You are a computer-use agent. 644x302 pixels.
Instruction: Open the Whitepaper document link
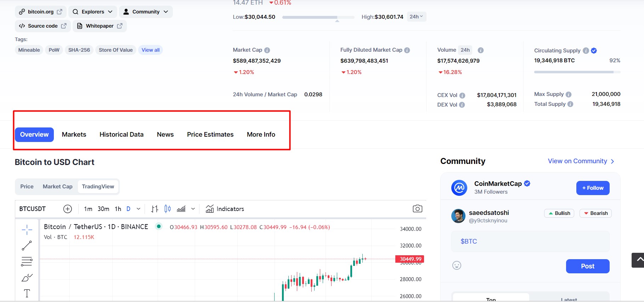100,26
